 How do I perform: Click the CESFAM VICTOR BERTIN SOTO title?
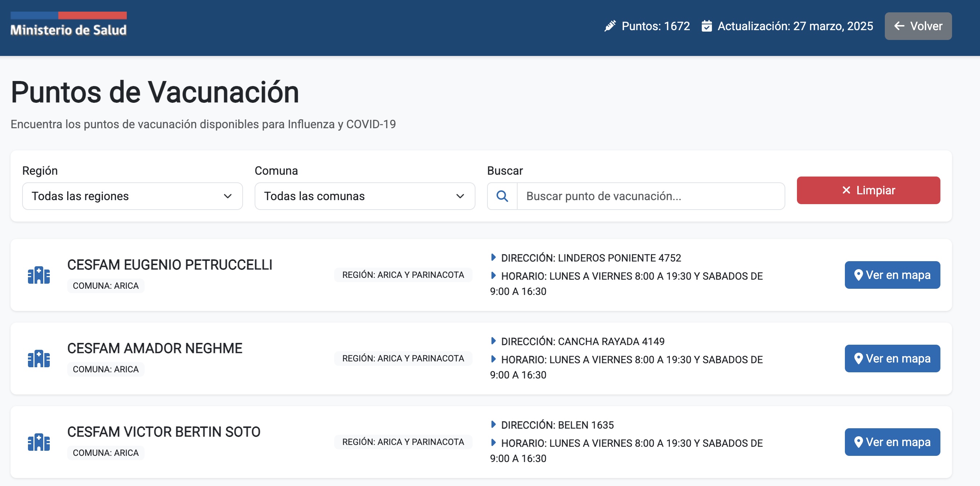[x=164, y=432]
